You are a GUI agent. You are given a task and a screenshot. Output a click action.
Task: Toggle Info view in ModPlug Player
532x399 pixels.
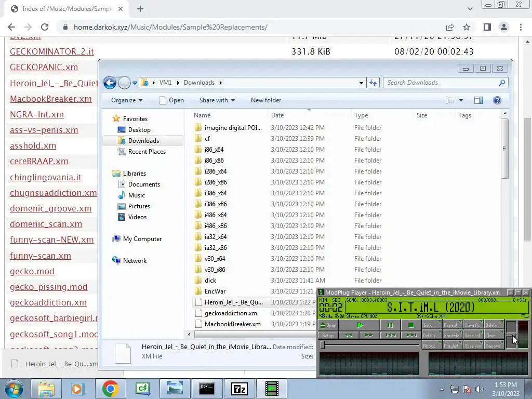pos(431,325)
